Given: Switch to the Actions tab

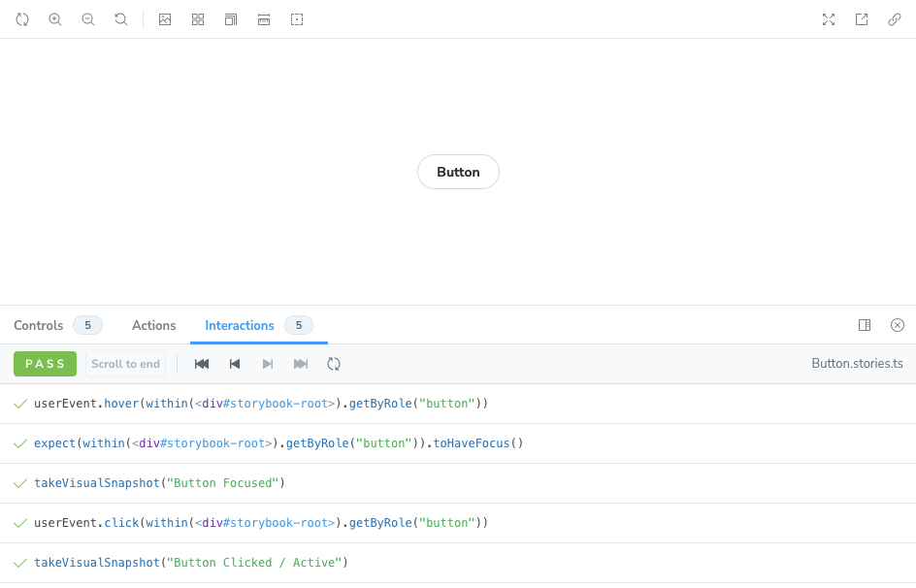Looking at the screenshot, I should 153,325.
